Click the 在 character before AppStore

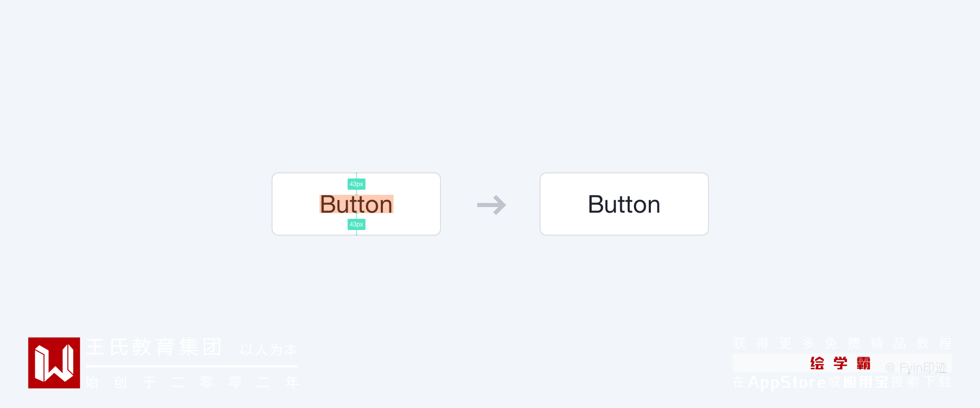pyautogui.click(x=740, y=382)
